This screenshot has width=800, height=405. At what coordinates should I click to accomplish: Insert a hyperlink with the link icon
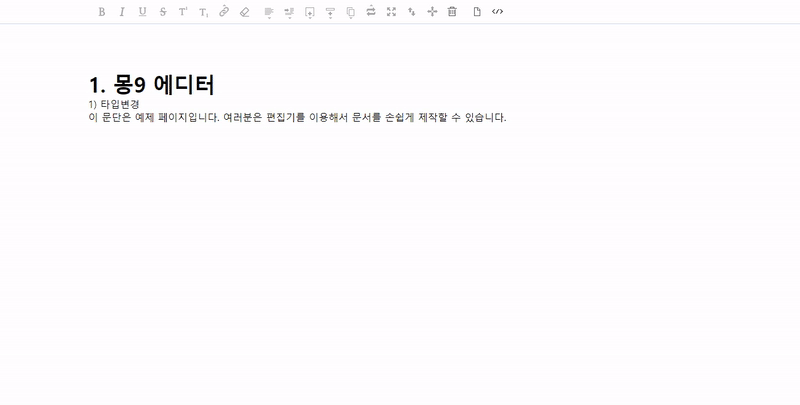[x=224, y=12]
